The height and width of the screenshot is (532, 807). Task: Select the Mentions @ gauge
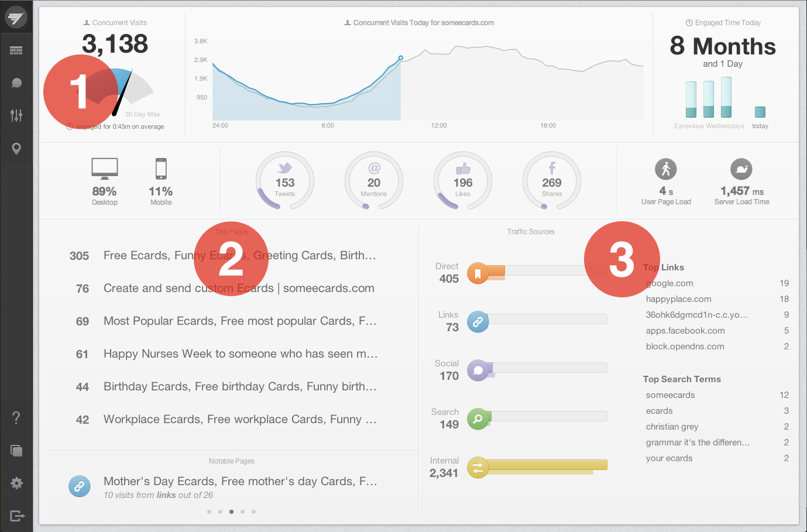(374, 181)
